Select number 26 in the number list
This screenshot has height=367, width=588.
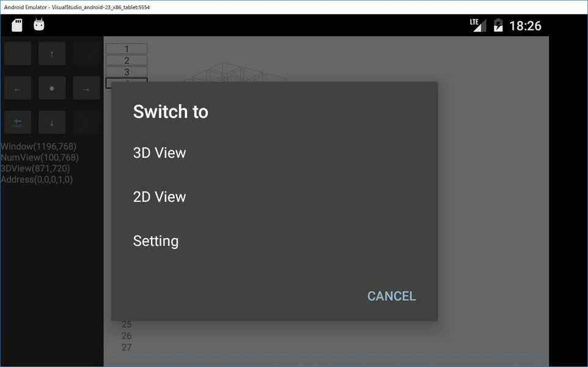coord(127,336)
